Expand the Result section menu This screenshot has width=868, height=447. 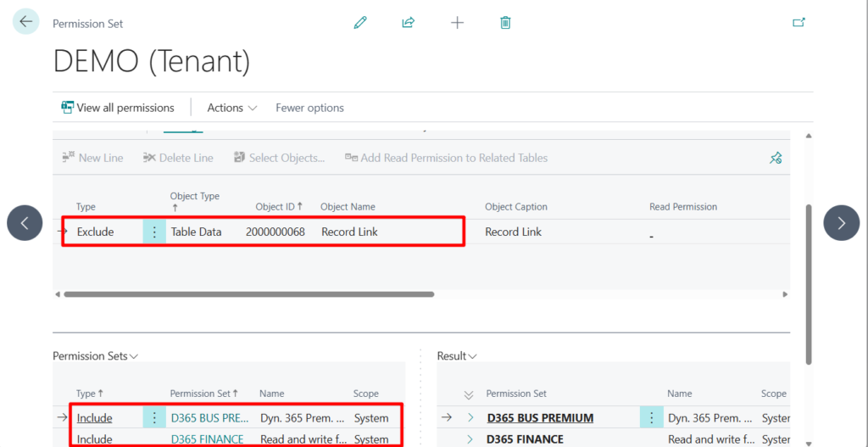click(457, 356)
